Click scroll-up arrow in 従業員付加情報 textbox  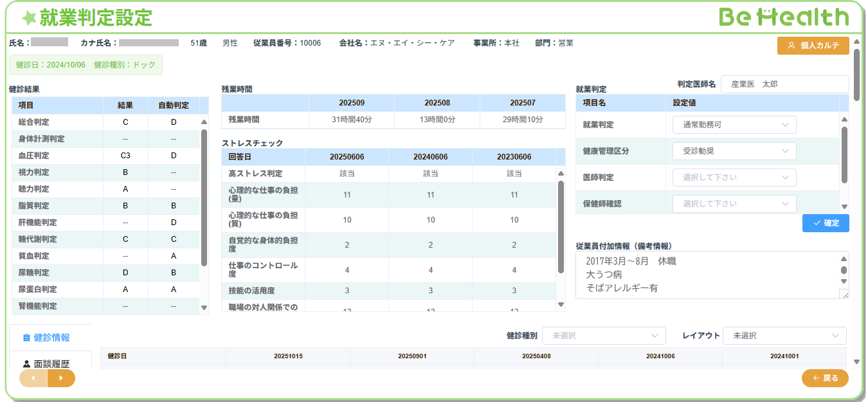tap(844, 259)
